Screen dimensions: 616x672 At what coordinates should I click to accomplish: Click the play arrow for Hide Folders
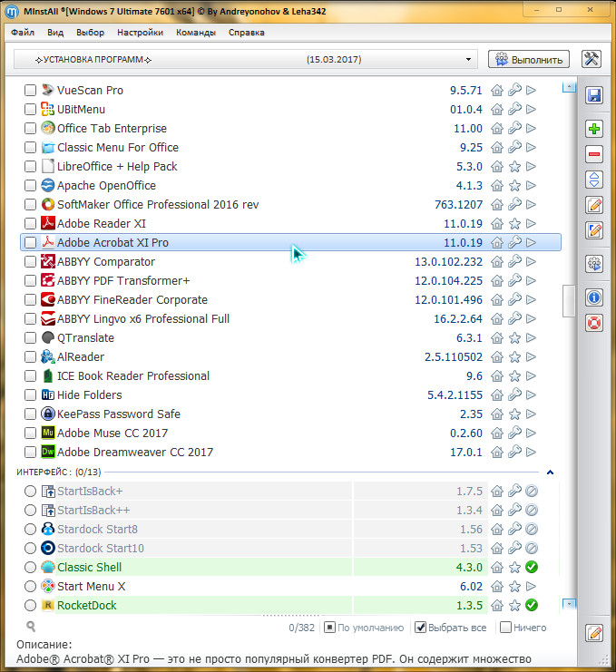(531, 394)
